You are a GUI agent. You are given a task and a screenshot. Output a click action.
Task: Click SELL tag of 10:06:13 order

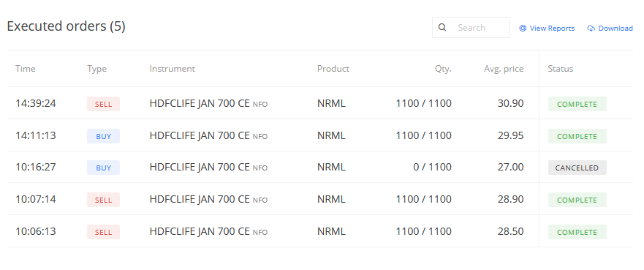click(x=104, y=232)
